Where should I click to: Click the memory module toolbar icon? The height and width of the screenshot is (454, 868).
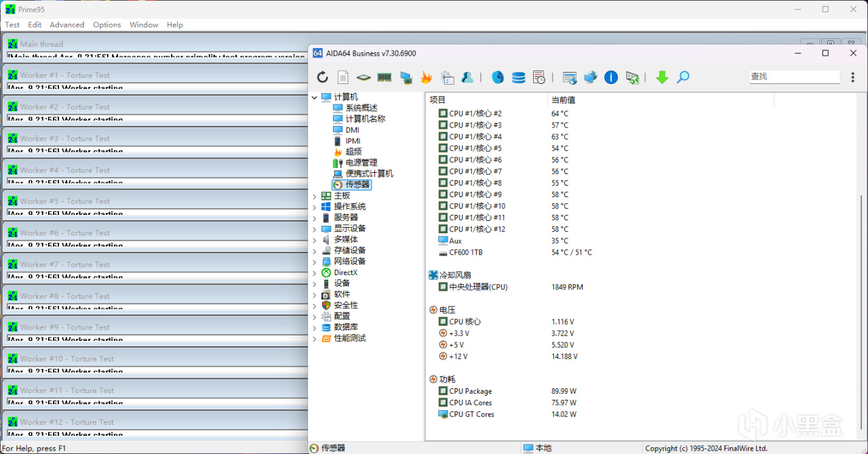[x=384, y=77]
